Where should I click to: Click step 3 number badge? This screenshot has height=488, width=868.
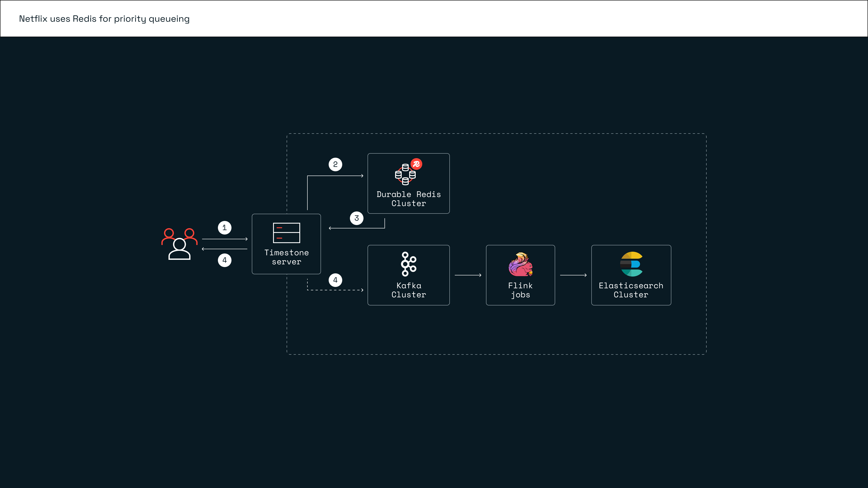pyautogui.click(x=356, y=218)
